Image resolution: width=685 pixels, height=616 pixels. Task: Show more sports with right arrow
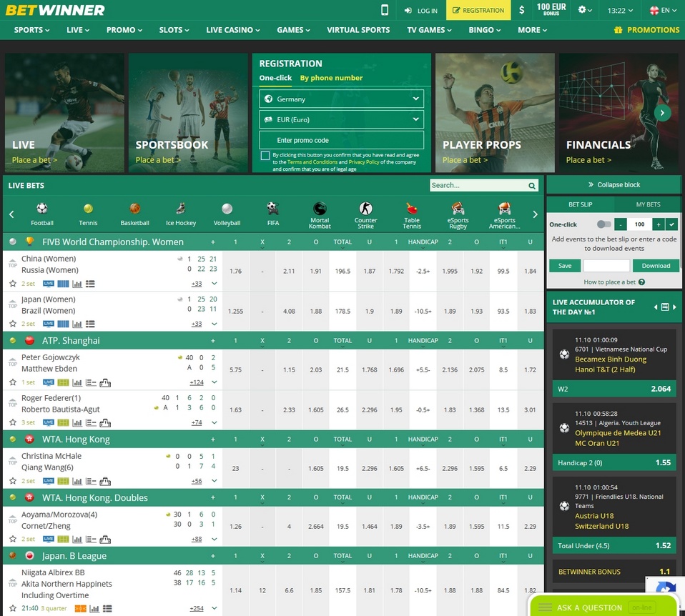tap(535, 214)
